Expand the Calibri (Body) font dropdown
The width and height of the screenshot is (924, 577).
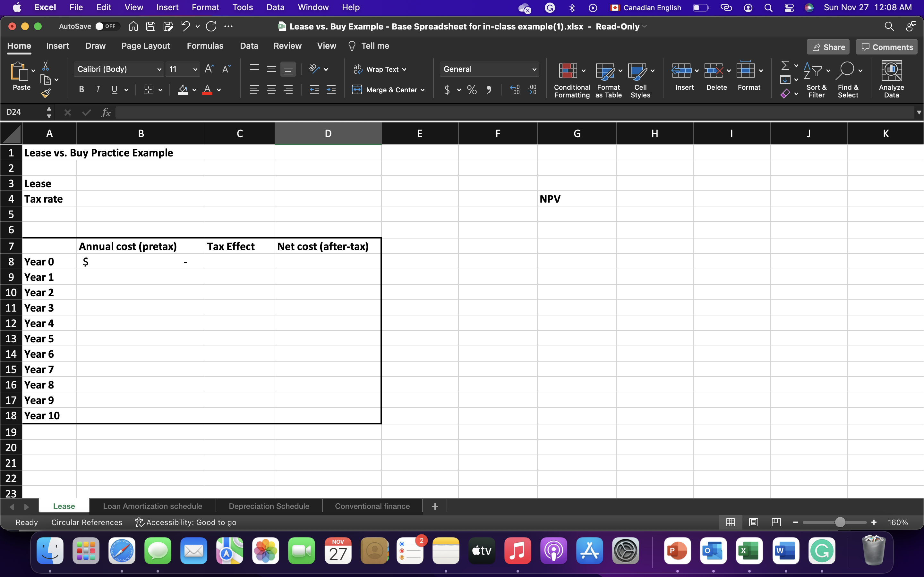coord(159,70)
